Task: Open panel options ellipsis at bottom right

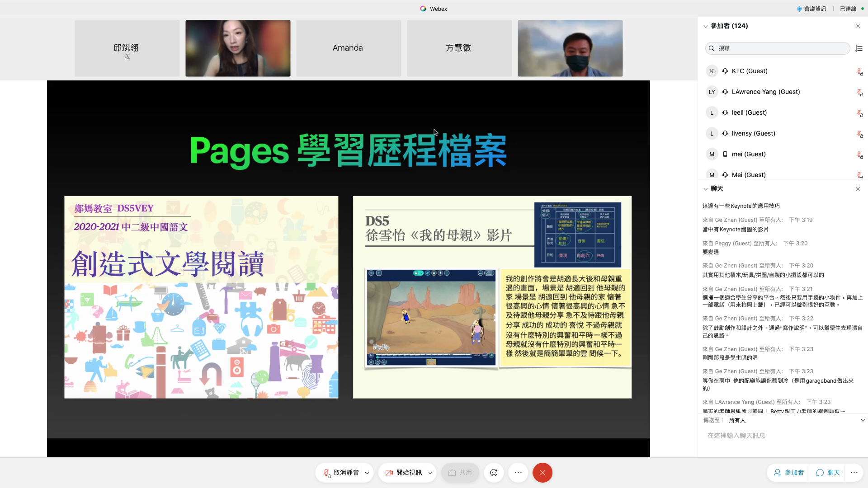Action: pyautogui.click(x=854, y=473)
